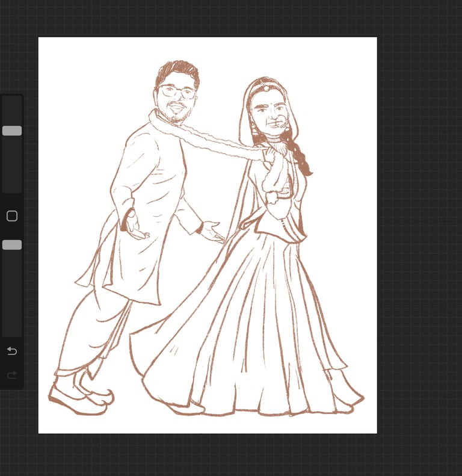462x476 pixels.
Task: Click the brush size slider handle
Action: click(x=12, y=131)
